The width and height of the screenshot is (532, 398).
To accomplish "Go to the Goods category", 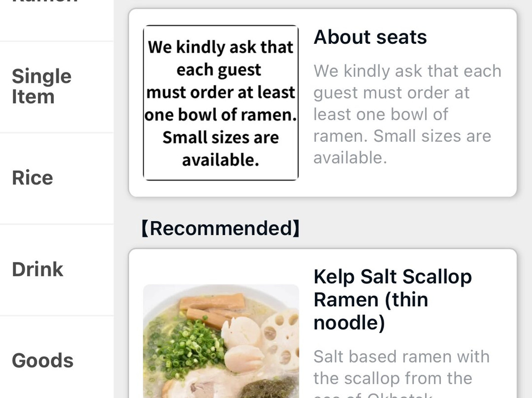I will (43, 361).
